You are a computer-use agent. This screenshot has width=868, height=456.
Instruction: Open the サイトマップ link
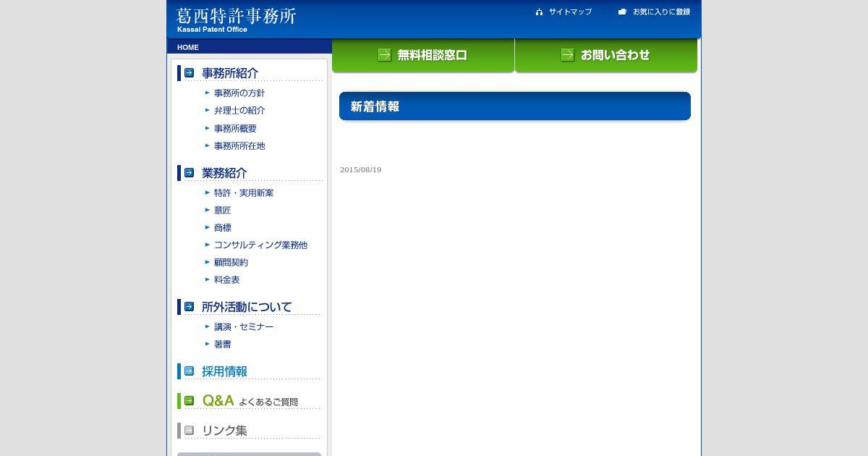(x=570, y=12)
